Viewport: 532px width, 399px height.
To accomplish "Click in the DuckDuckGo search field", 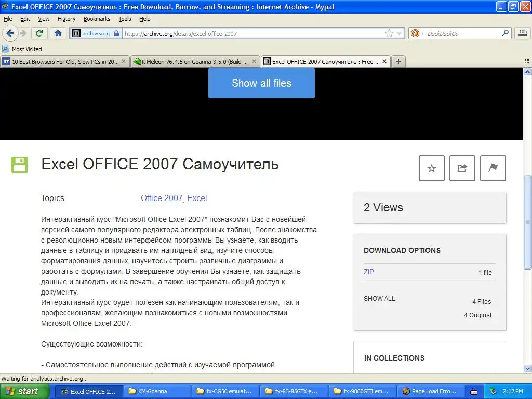I will click(x=462, y=34).
